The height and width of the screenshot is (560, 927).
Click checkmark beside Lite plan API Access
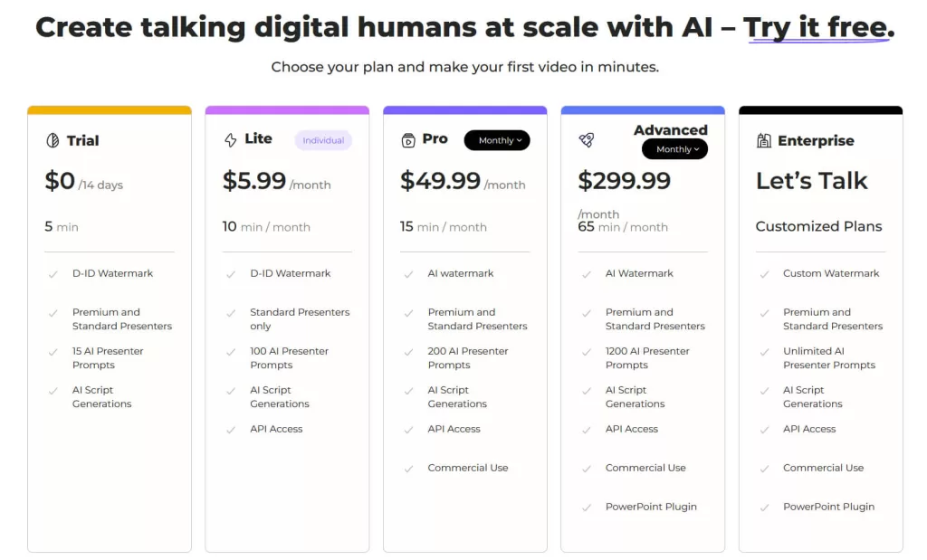(231, 430)
